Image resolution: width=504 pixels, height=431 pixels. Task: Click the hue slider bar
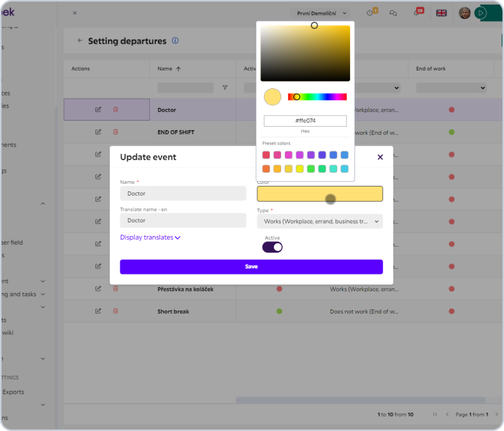tap(317, 97)
